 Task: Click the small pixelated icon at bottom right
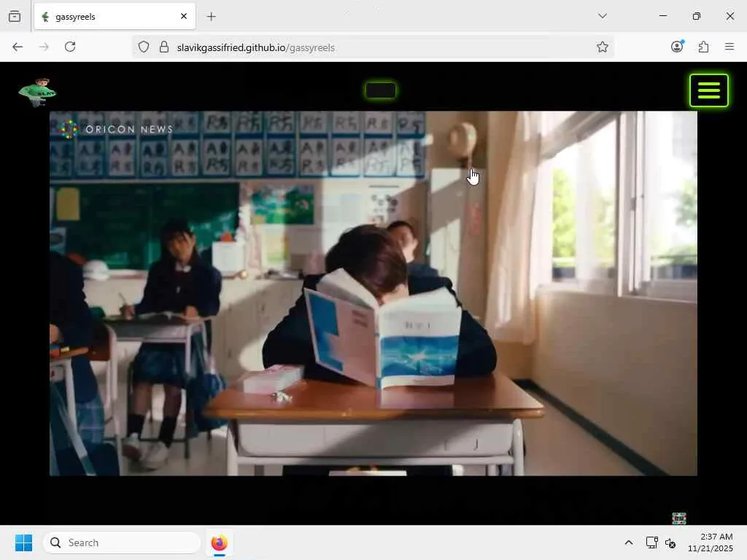click(679, 518)
